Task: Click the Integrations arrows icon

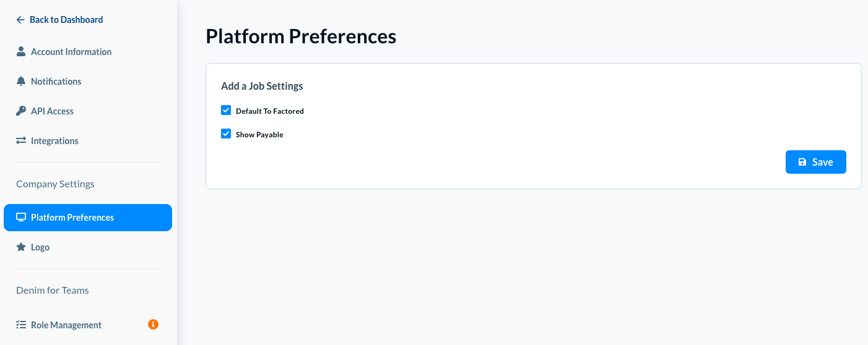Action: pos(21,141)
